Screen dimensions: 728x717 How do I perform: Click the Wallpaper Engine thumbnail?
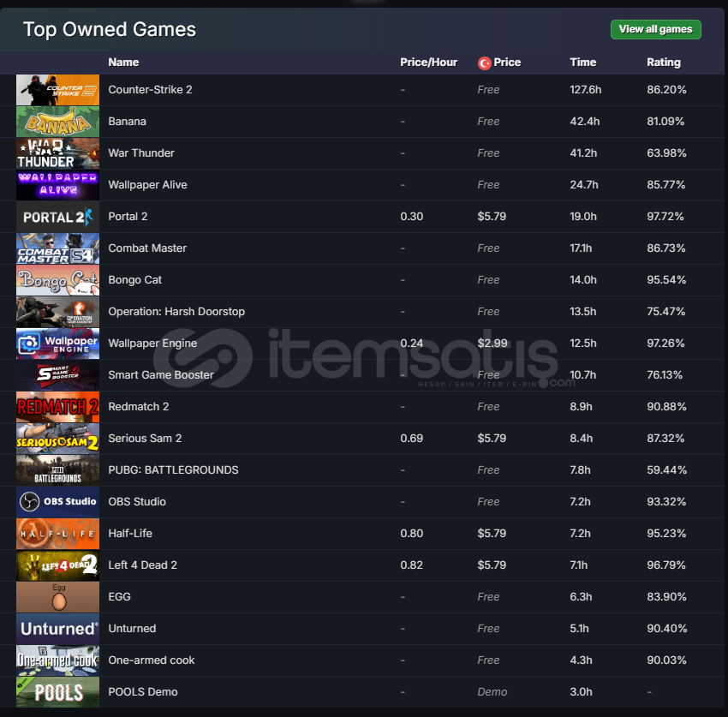click(x=57, y=344)
